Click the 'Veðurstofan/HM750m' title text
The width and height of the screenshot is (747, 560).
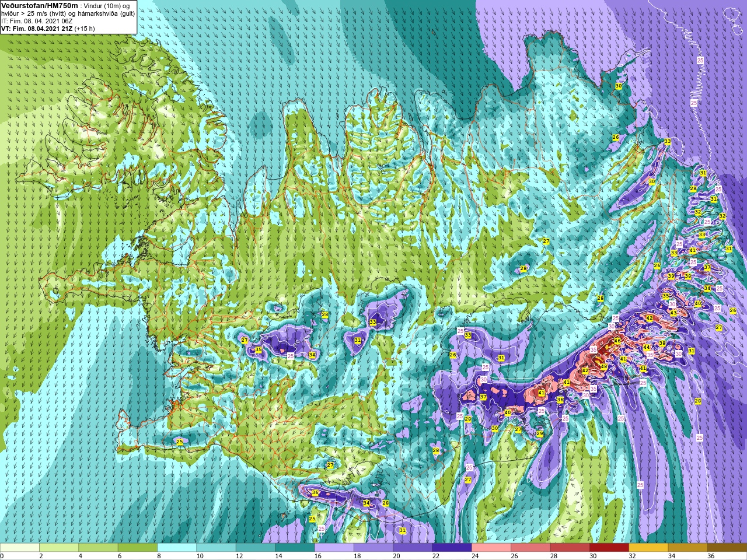click(x=40, y=5)
